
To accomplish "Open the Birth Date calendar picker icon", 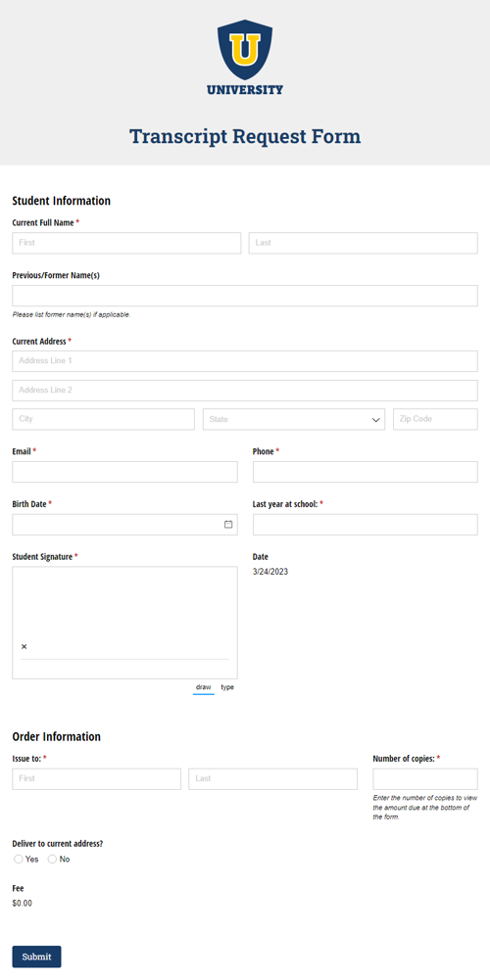I will [x=228, y=525].
